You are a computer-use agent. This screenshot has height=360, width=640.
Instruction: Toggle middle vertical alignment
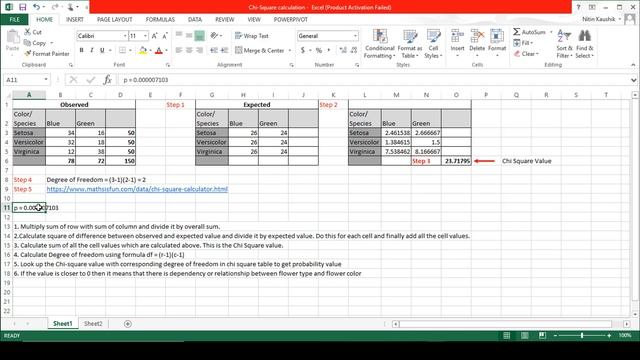pyautogui.click(x=189, y=36)
